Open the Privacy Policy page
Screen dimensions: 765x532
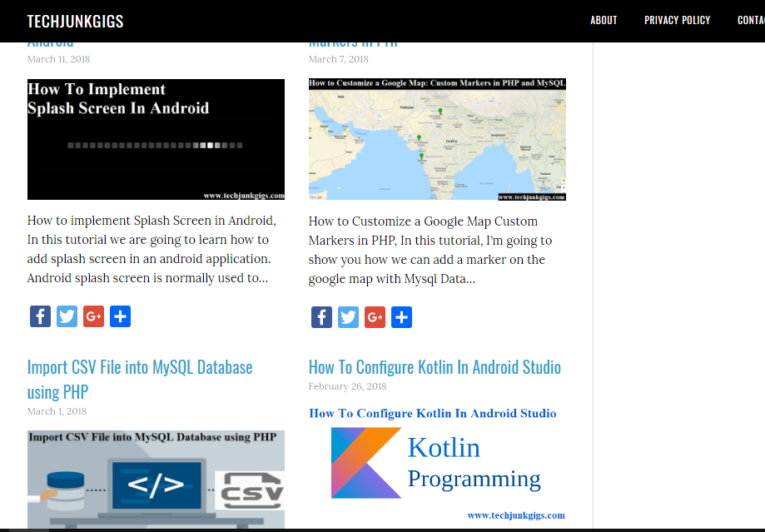click(678, 21)
